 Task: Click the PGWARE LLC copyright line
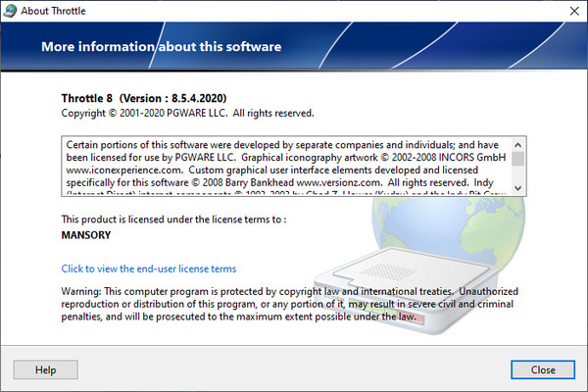(186, 114)
